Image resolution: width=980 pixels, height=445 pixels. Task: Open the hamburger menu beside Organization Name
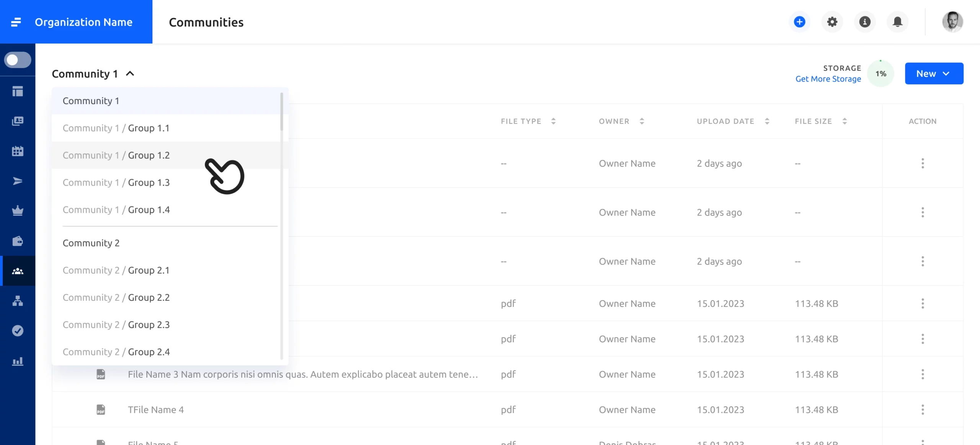click(16, 22)
